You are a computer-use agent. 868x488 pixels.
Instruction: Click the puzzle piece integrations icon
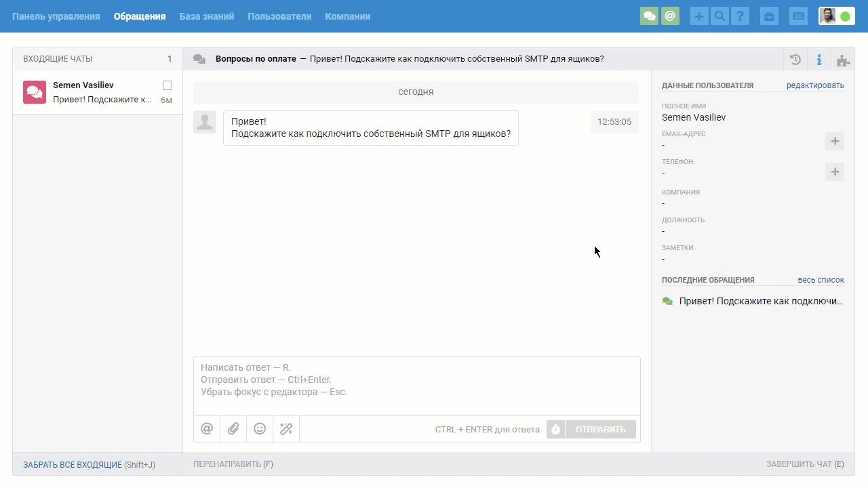click(x=843, y=60)
